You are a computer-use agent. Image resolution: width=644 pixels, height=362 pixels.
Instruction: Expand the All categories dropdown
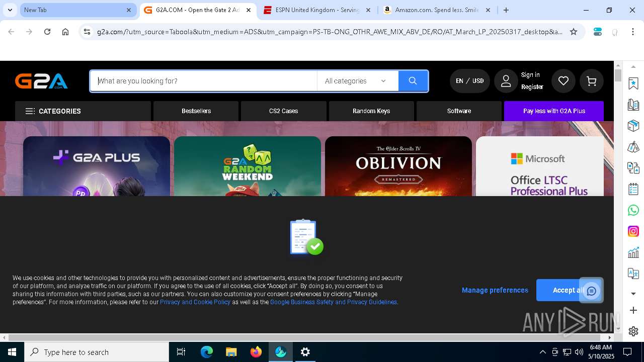point(358,81)
